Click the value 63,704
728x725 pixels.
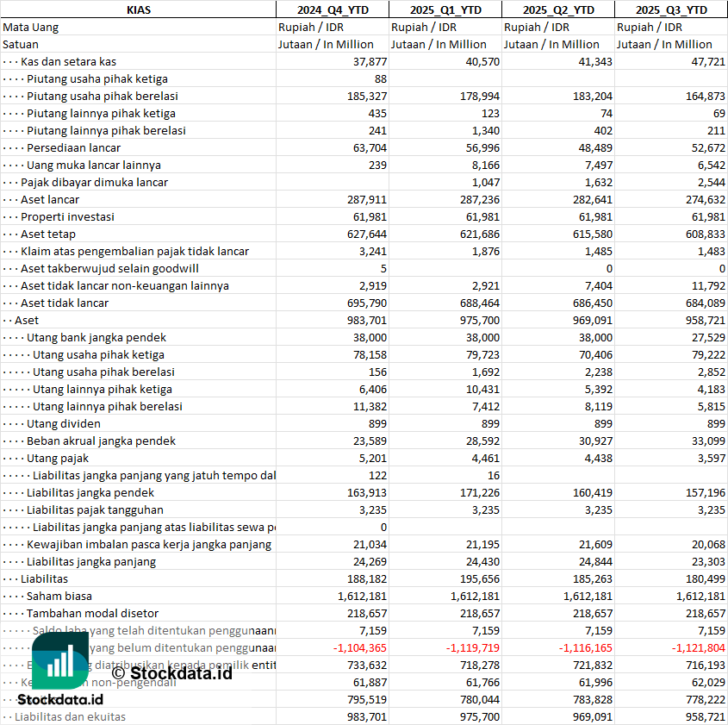coord(370,147)
